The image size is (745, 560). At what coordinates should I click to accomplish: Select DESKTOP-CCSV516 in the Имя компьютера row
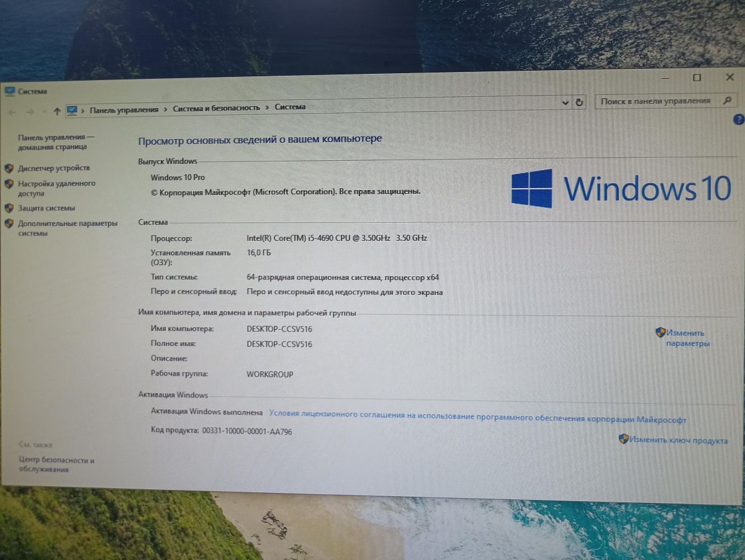(x=279, y=328)
